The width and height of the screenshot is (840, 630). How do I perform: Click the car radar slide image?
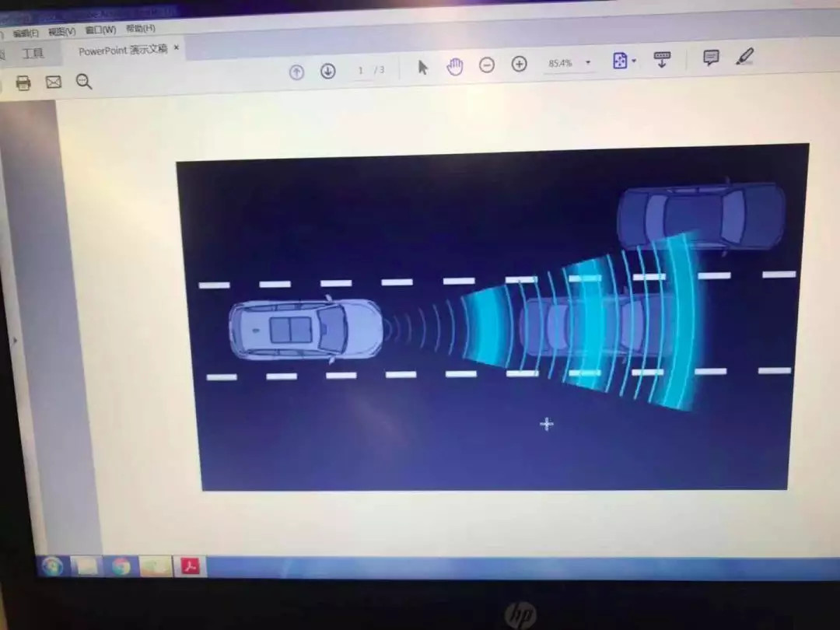point(494,317)
